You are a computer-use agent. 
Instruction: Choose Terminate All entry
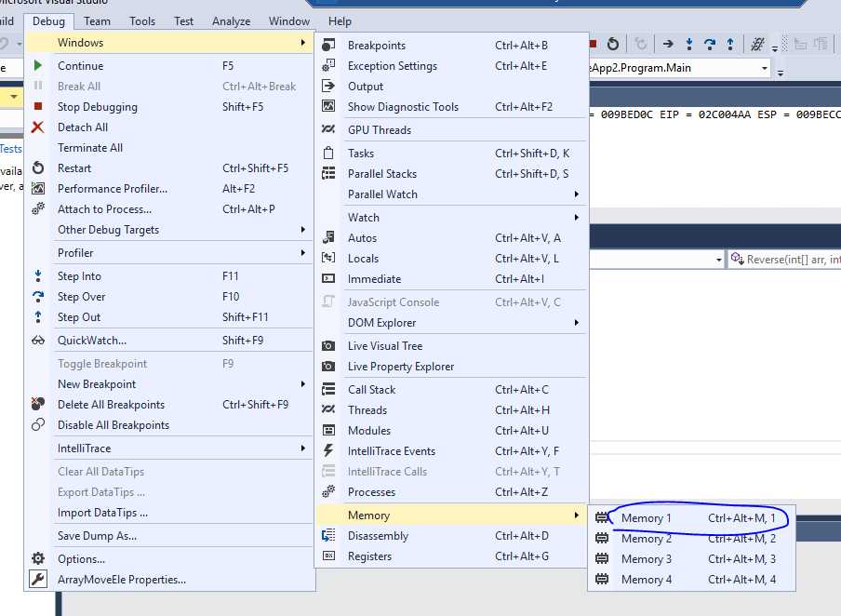(169, 148)
